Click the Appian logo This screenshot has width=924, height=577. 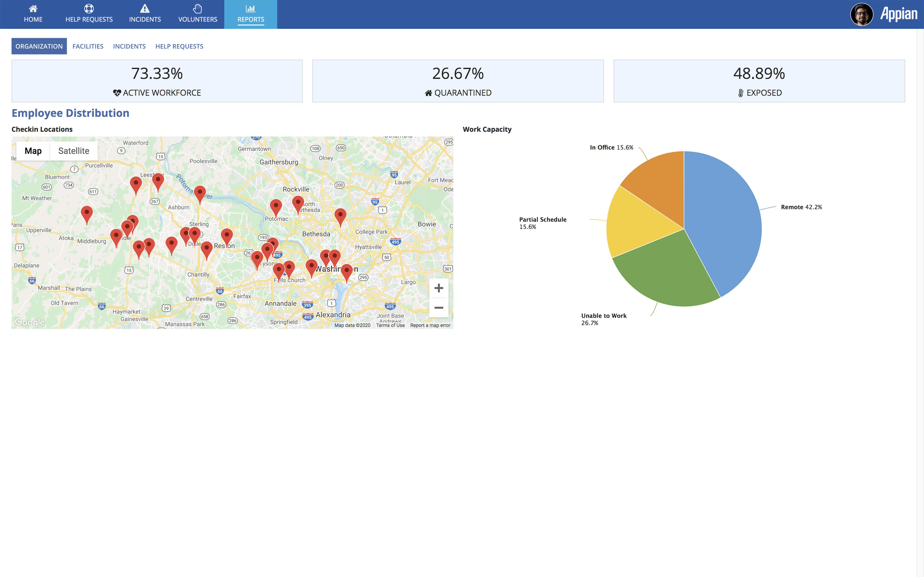[899, 14]
